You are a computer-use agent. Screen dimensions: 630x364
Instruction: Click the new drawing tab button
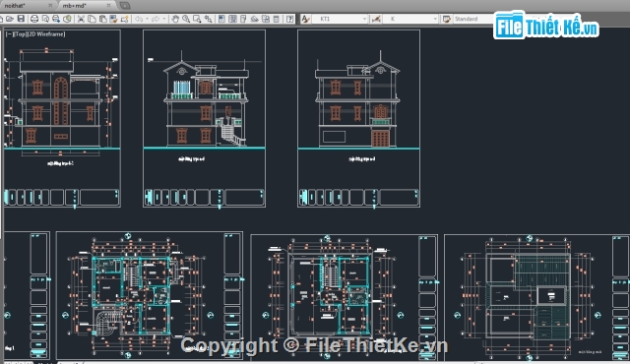(125, 6)
